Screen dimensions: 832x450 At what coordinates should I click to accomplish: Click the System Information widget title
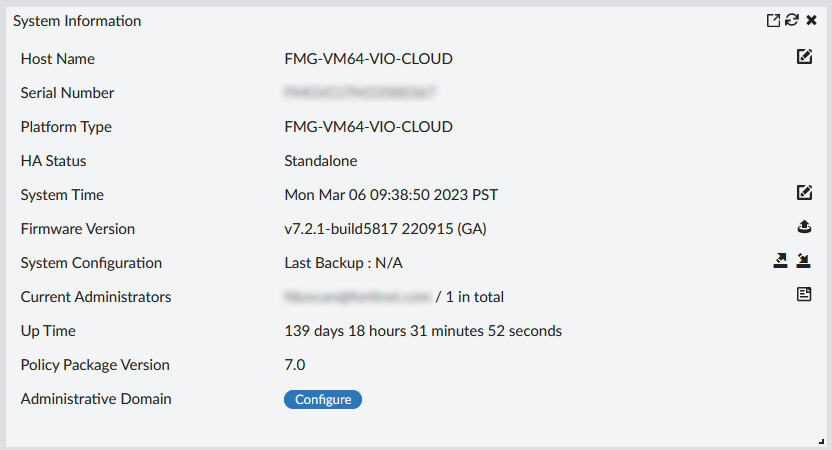pyautogui.click(x=77, y=21)
